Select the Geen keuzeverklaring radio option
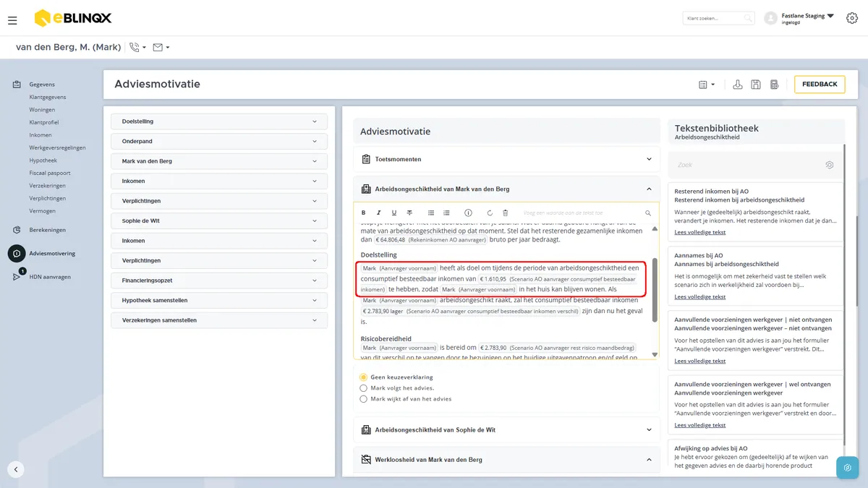 [x=363, y=377]
